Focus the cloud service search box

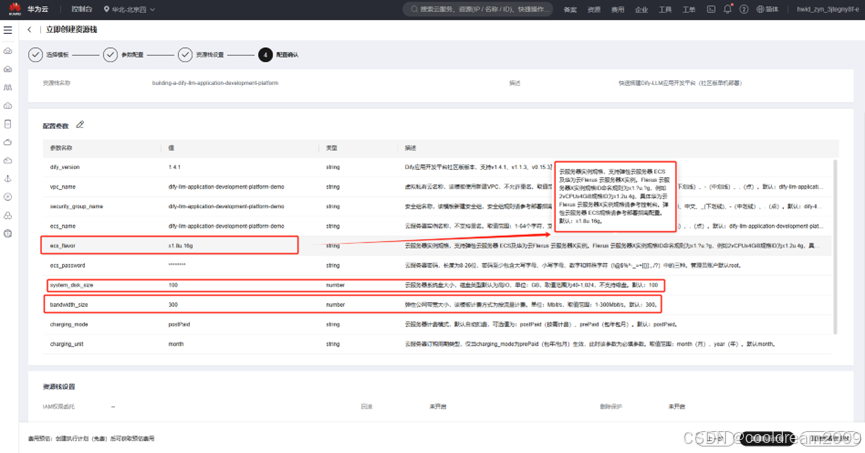[478, 9]
